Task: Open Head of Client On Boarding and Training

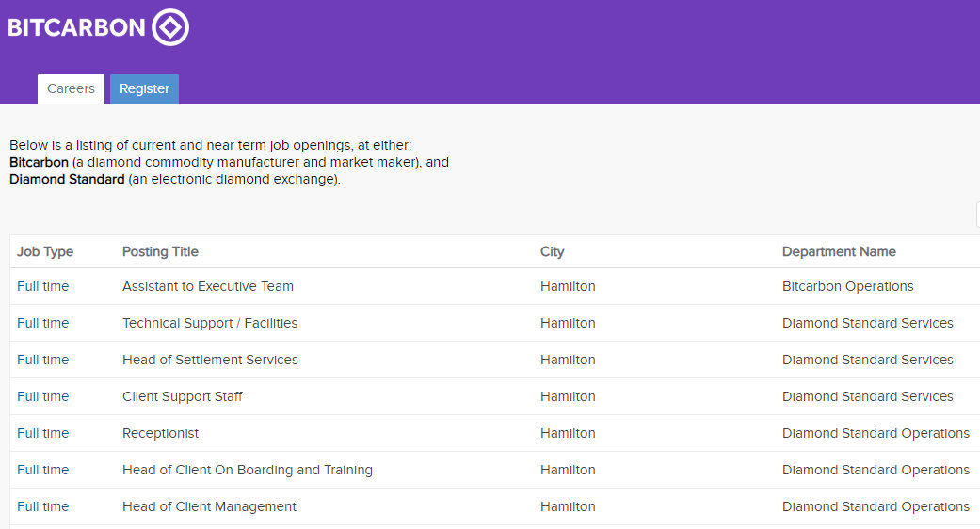Action: [x=248, y=470]
